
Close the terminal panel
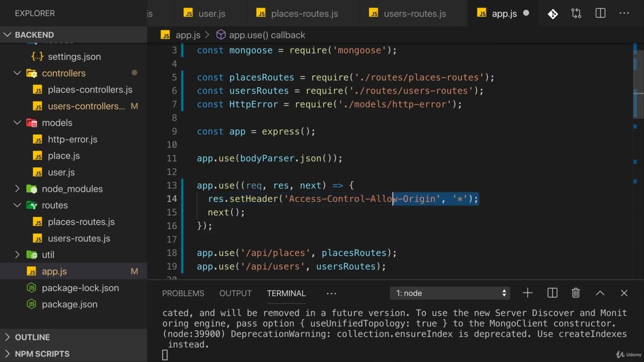tap(624, 293)
